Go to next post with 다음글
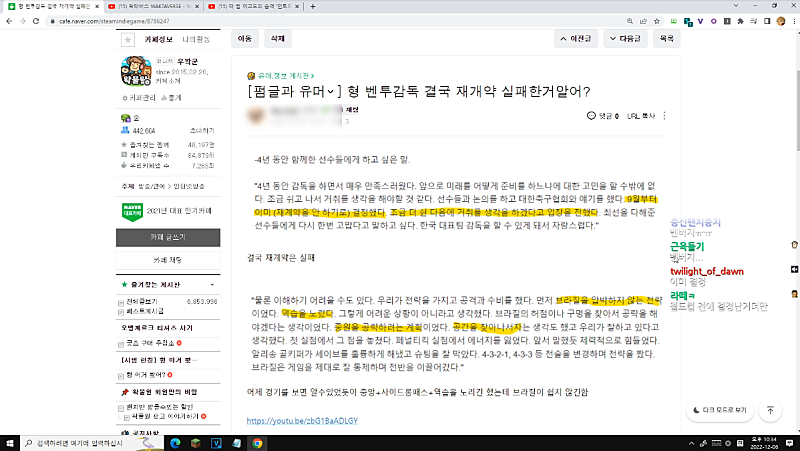The image size is (800, 451). tap(625, 38)
